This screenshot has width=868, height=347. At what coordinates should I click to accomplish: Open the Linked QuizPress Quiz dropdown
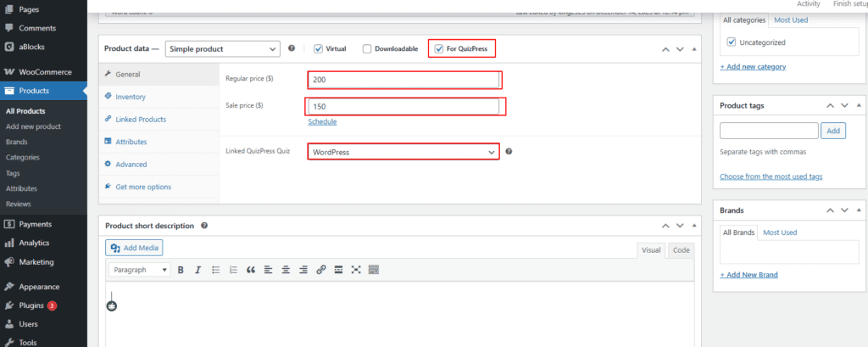point(403,152)
